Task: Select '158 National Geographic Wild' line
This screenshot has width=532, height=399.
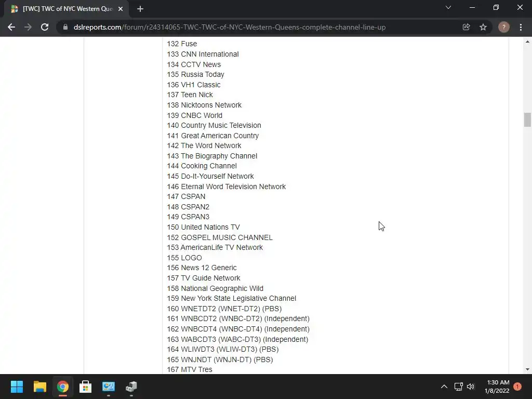Action: click(215, 288)
